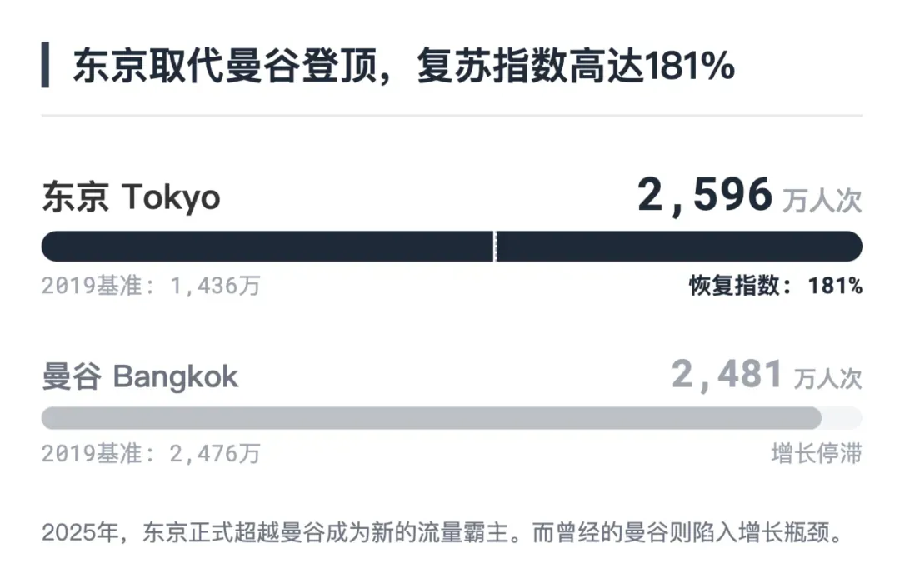900x588 pixels.
Task: Select the 2,596 visitor count figure
Action: (x=705, y=196)
